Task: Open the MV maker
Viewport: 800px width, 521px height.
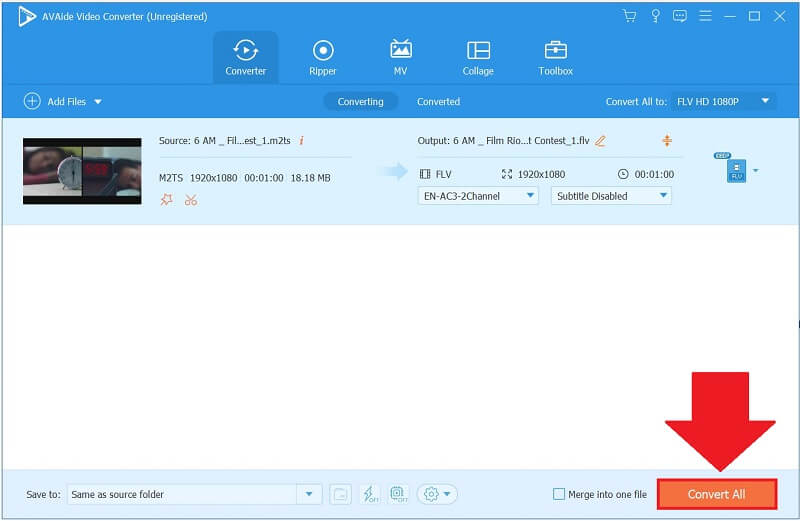Action: 400,57
